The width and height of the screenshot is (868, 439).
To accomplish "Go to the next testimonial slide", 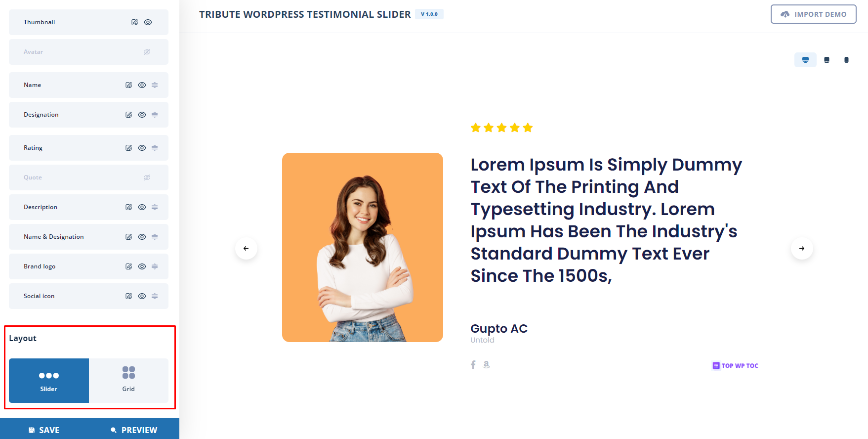I will [802, 248].
